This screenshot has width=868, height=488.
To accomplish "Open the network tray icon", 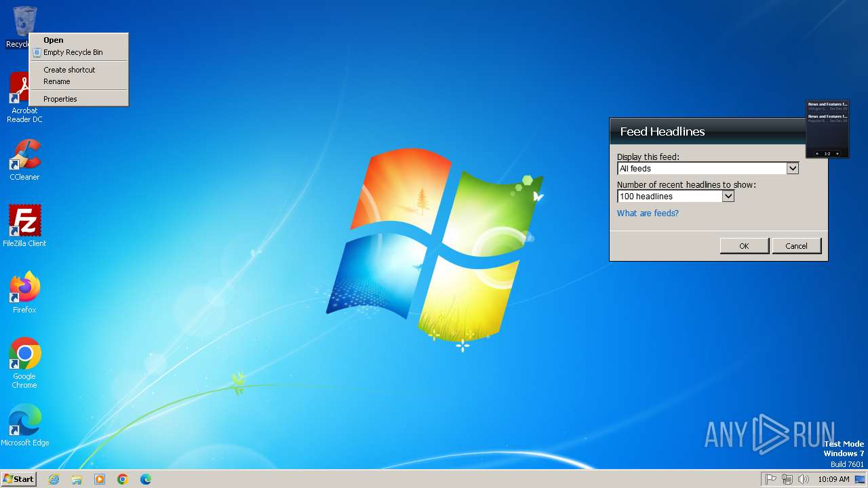I will coord(787,479).
